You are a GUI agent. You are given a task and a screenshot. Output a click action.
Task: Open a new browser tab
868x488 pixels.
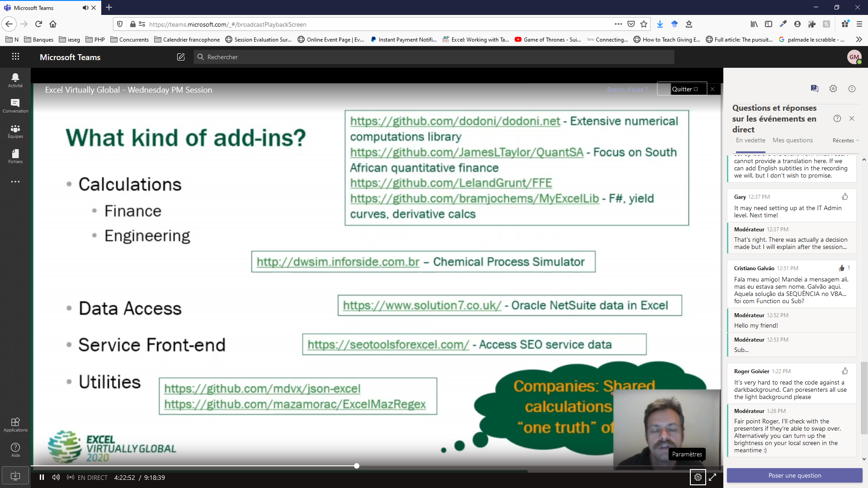(x=109, y=7)
